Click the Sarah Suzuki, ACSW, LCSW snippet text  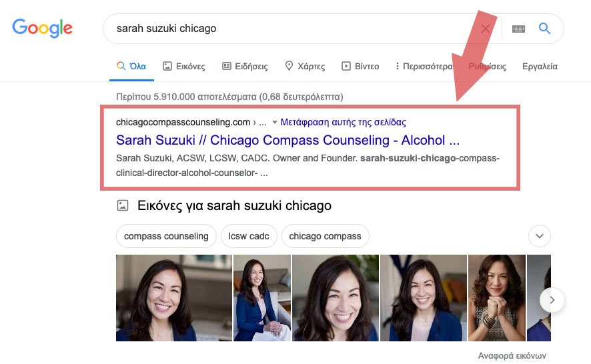tap(308, 165)
